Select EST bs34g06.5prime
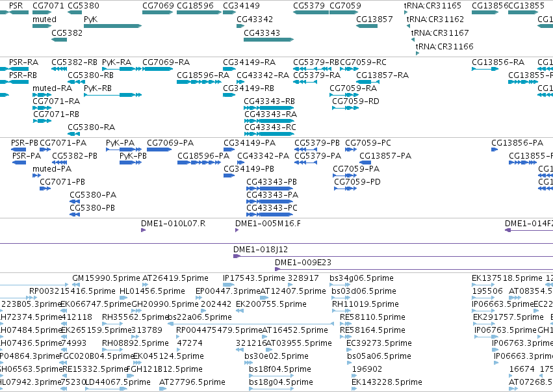 [340, 285]
